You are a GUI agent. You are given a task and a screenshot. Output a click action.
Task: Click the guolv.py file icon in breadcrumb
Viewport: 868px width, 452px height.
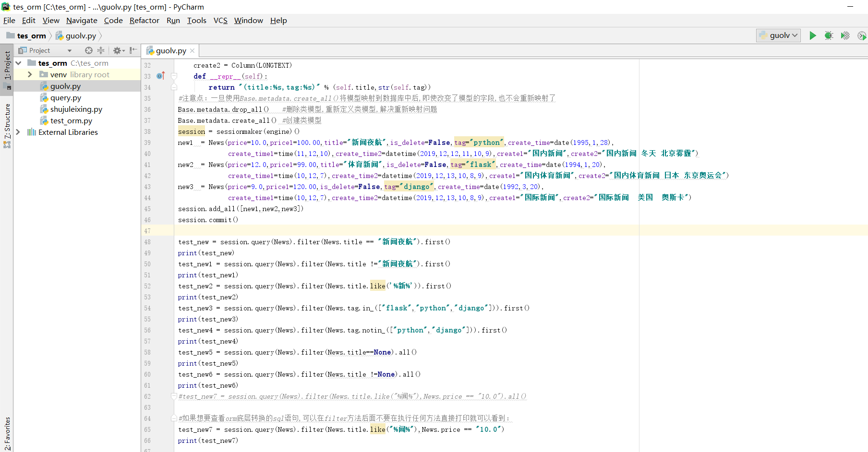pos(60,36)
